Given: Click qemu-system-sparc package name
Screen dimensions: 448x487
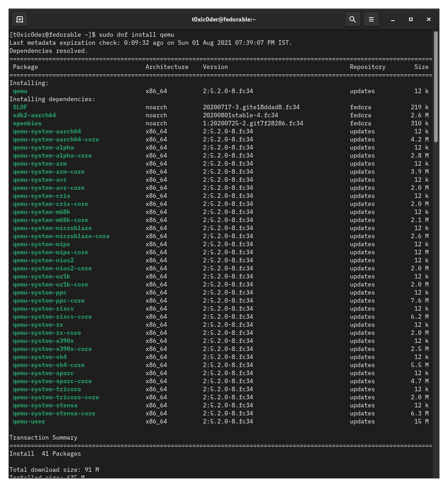Looking at the screenshot, I should (x=43, y=373).
